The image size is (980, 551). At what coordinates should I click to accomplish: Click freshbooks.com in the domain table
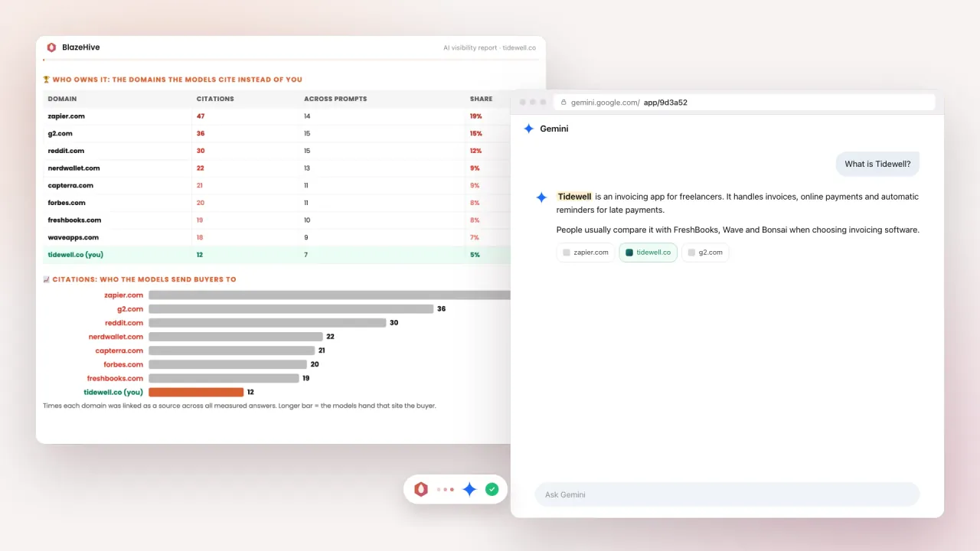pos(74,220)
